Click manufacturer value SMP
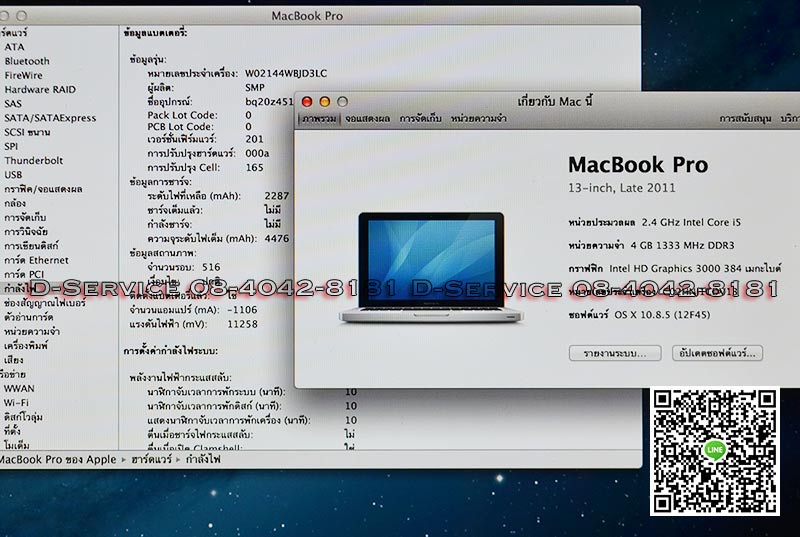Image resolution: width=800 pixels, height=537 pixels. tap(255, 88)
